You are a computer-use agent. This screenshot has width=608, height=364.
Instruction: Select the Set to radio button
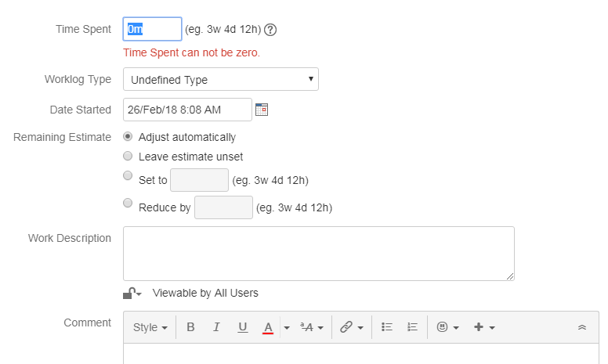point(128,175)
